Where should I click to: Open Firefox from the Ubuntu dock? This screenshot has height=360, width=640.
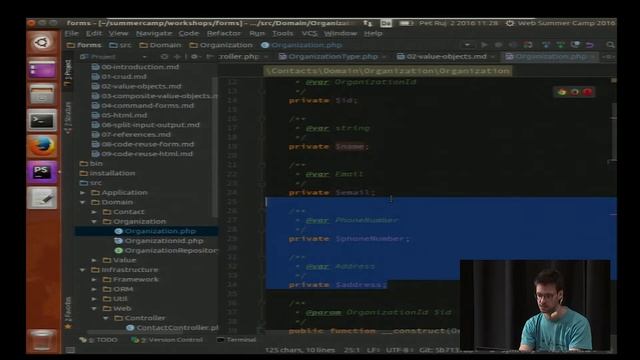pos(42,146)
